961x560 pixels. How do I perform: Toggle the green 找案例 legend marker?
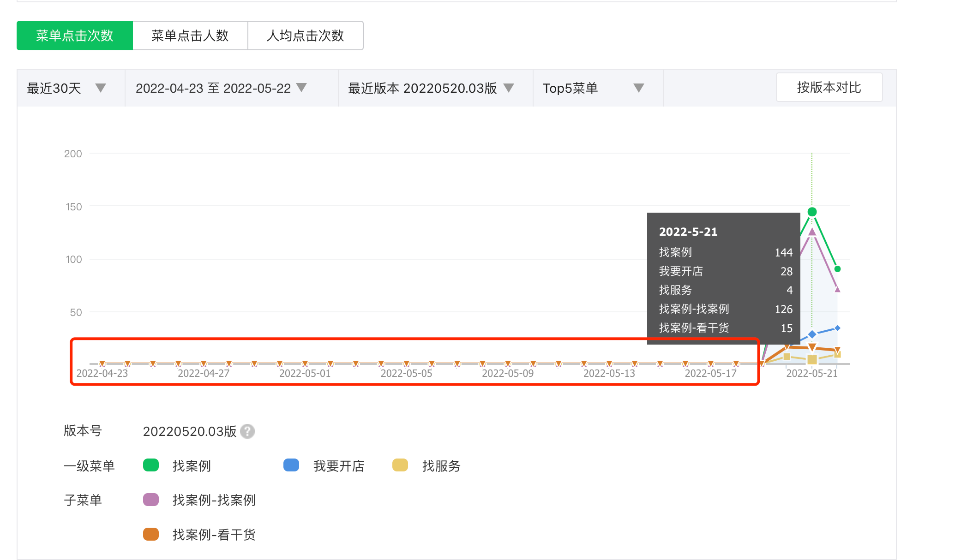tap(151, 465)
